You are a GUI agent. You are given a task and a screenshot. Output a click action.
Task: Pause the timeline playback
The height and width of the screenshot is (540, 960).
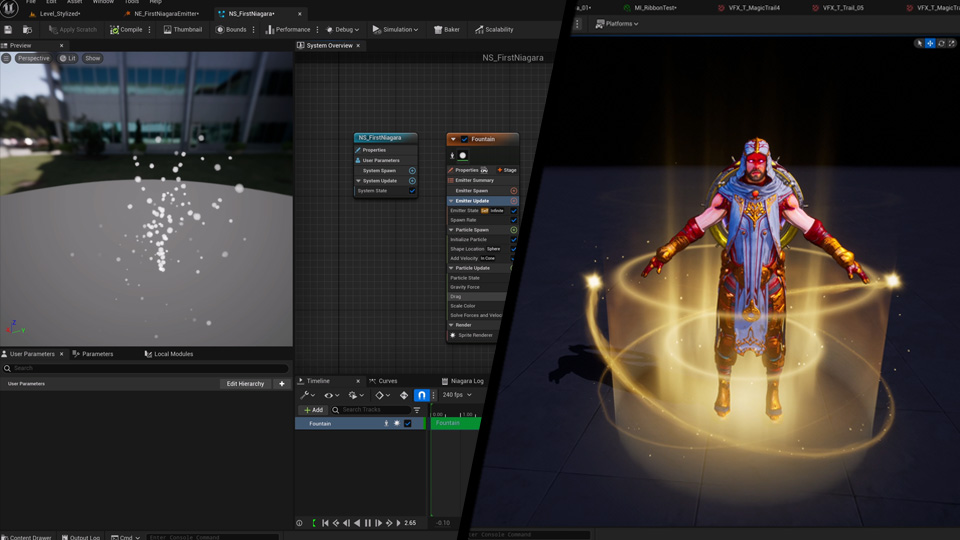click(x=368, y=523)
